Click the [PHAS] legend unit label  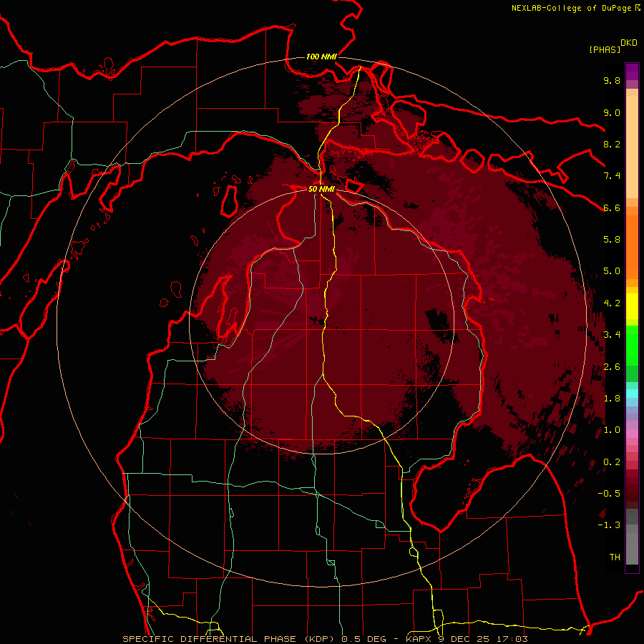coord(605,49)
